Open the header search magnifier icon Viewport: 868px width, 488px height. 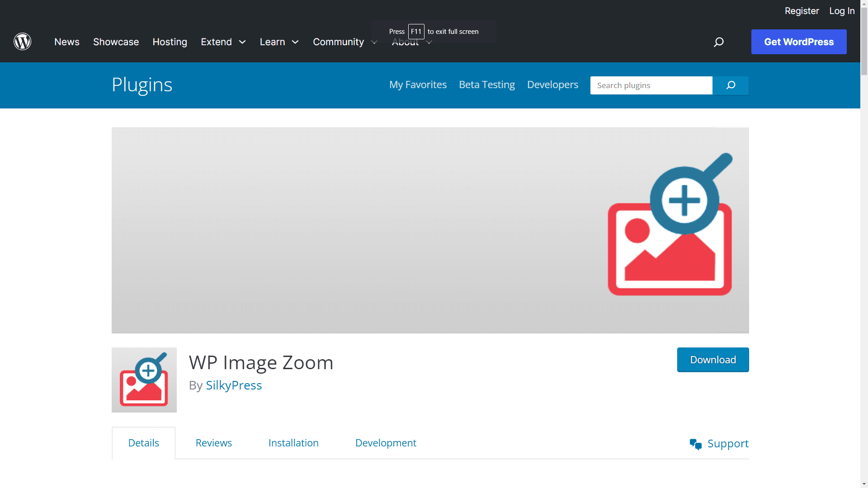(719, 42)
